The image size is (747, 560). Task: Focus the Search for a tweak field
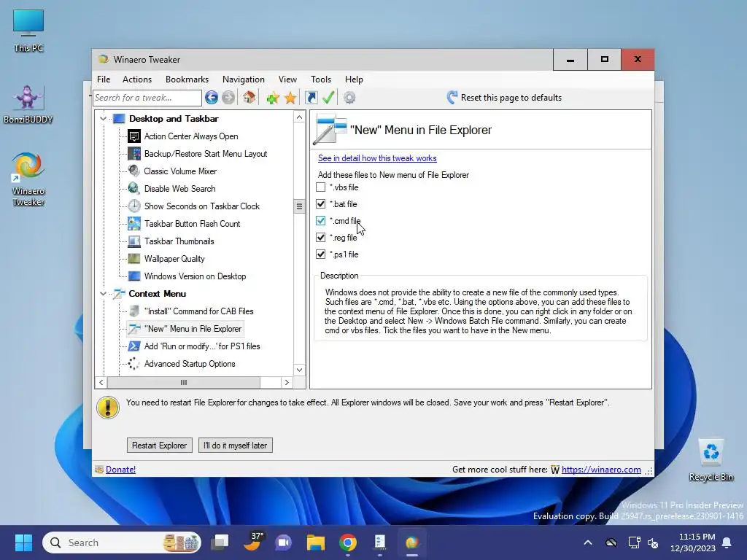(x=147, y=98)
